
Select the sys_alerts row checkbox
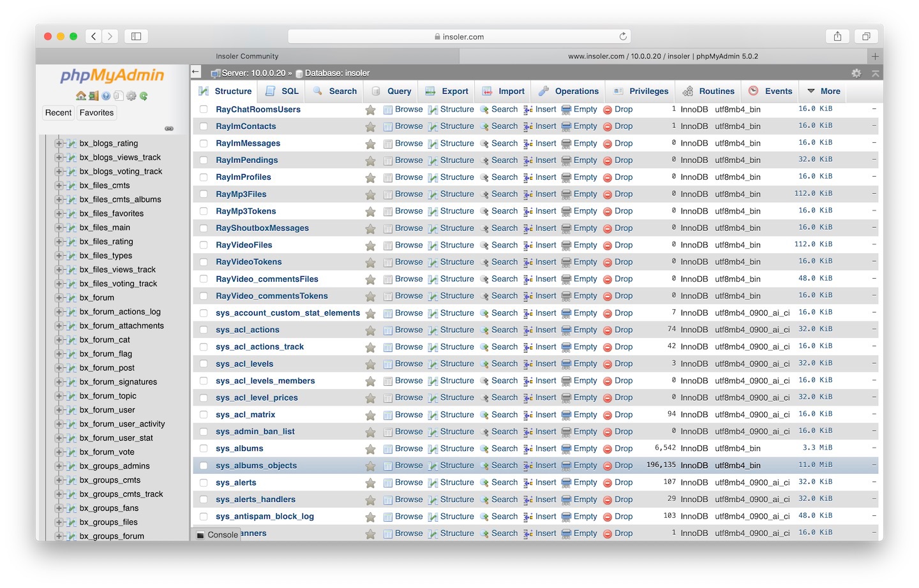pos(204,483)
